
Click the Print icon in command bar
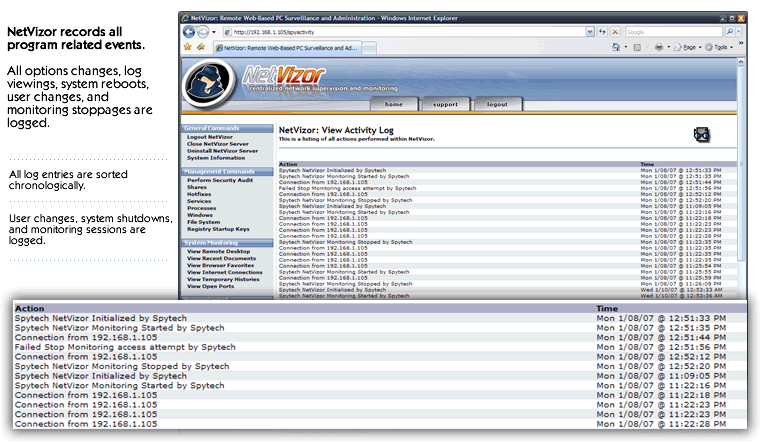tap(660, 47)
